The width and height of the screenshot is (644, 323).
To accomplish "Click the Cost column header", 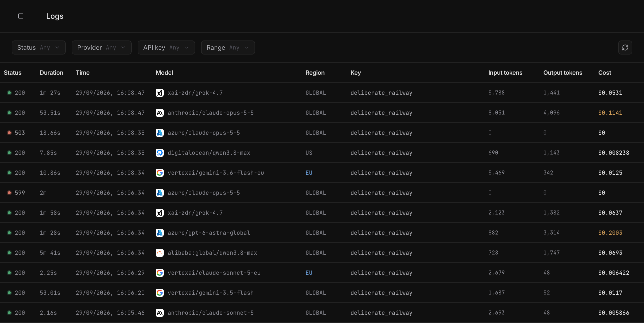I will click(x=605, y=73).
